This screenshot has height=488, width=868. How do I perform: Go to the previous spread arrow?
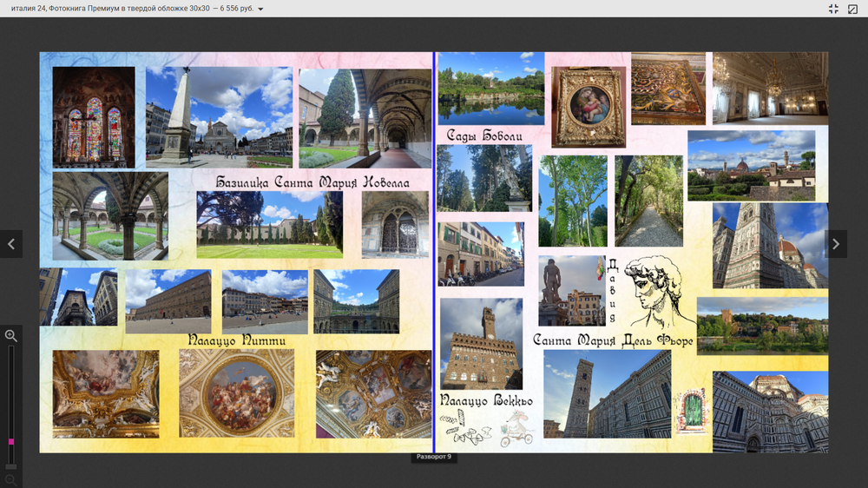point(11,244)
